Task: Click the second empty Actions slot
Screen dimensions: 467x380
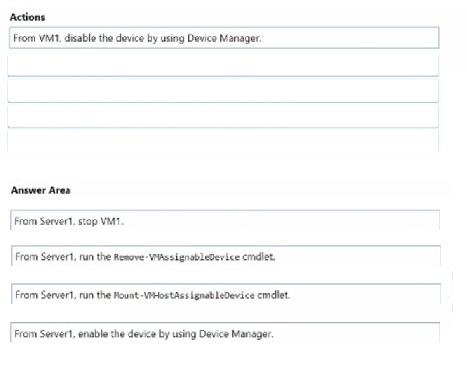Action: point(223,91)
